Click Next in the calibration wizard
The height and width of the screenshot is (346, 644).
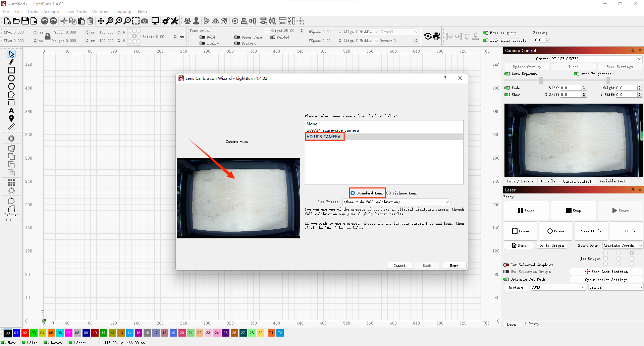pos(454,266)
